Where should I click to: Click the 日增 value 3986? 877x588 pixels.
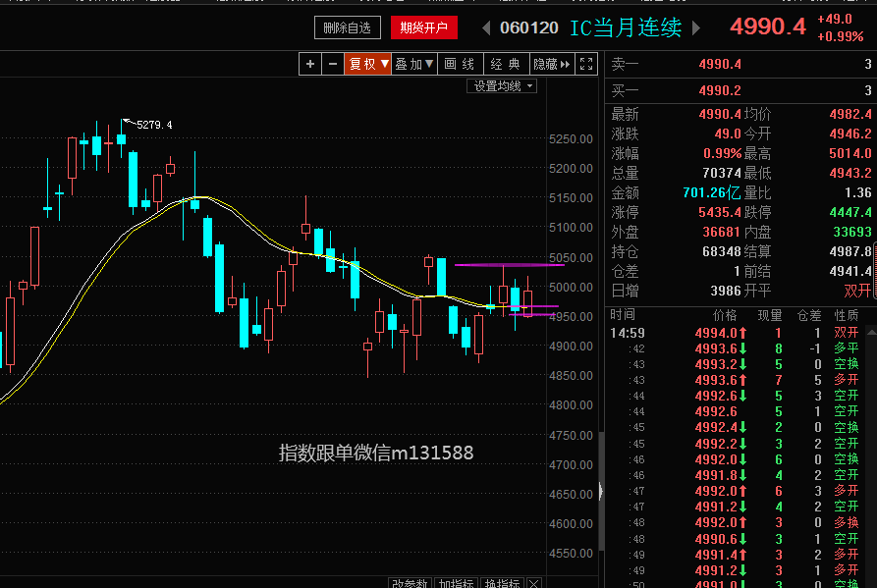(726, 291)
